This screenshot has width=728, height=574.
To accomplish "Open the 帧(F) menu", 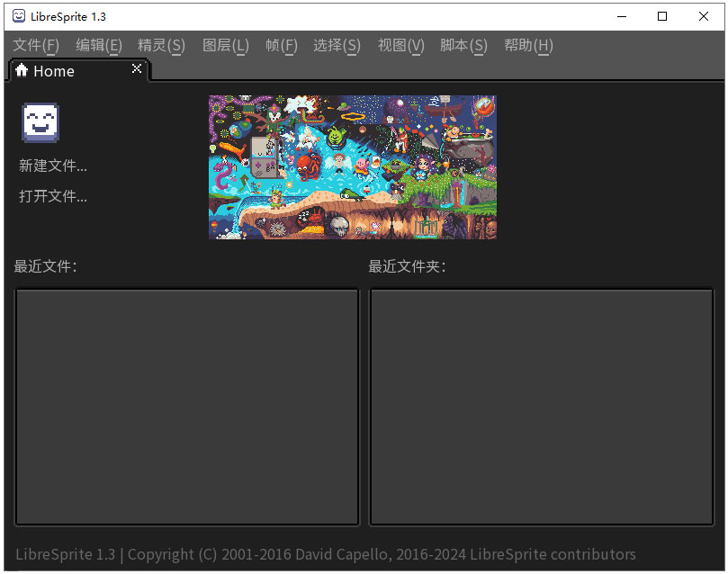I will coord(282,46).
